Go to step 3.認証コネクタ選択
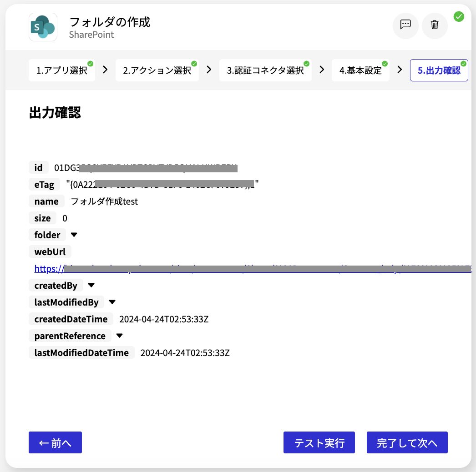Image resolution: width=476 pixels, height=472 pixels. click(265, 70)
